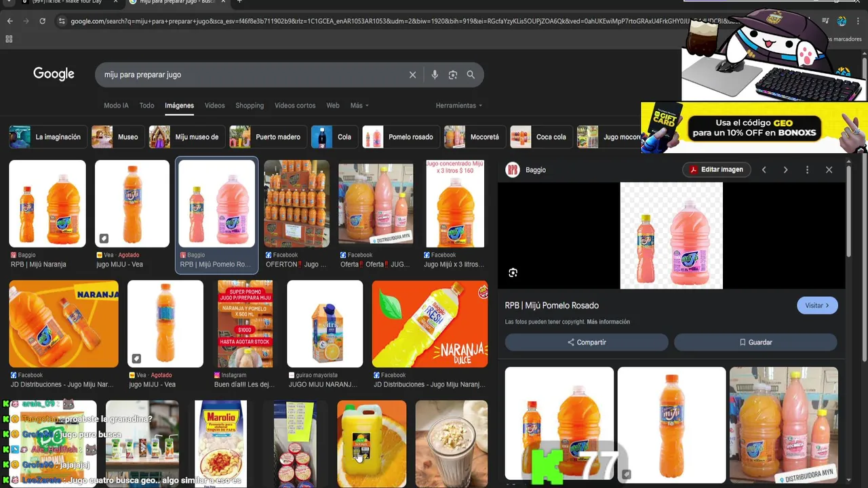Select the Puerto madero suggestion chip
This screenshot has width=868, height=488.
click(267, 137)
